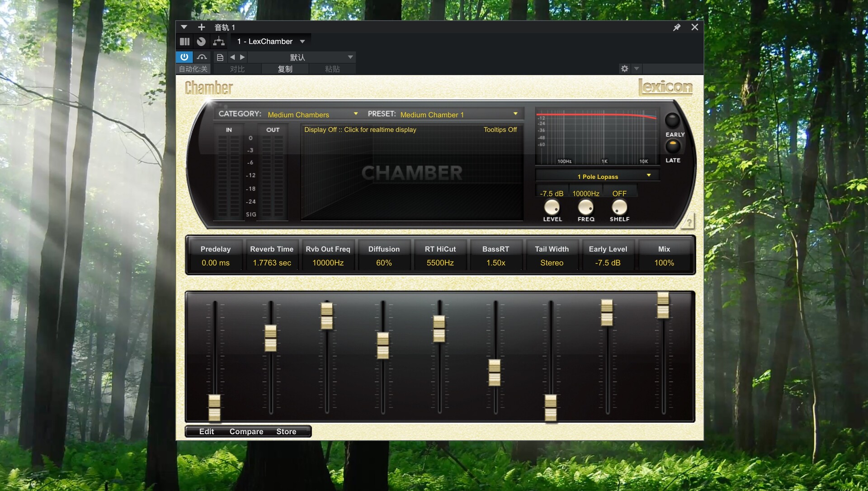The height and width of the screenshot is (491, 868).
Task: Add a plugin with the plus icon
Action: pos(202,27)
